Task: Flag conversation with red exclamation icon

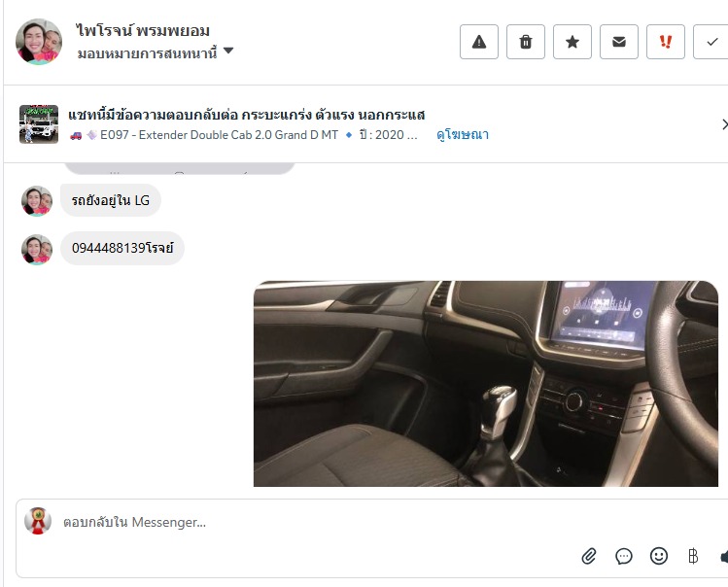Action: click(666, 42)
